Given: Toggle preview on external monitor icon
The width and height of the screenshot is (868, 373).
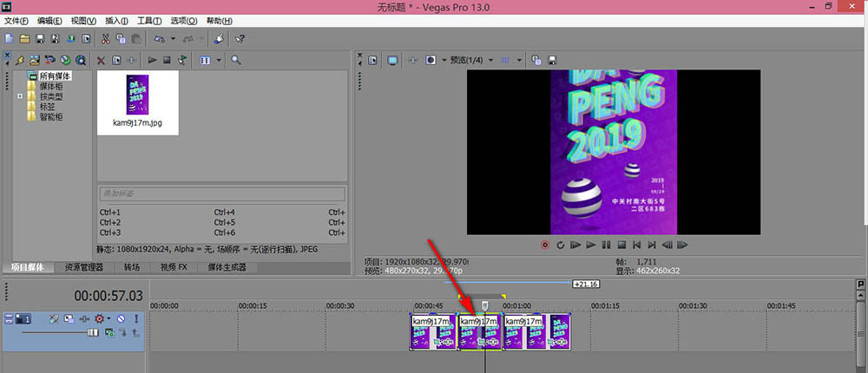Looking at the screenshot, I should pos(392,61).
